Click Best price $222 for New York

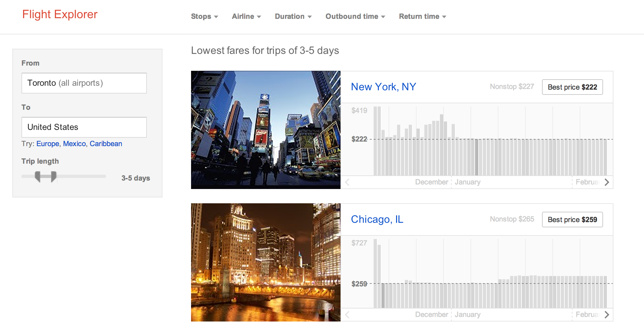[572, 87]
